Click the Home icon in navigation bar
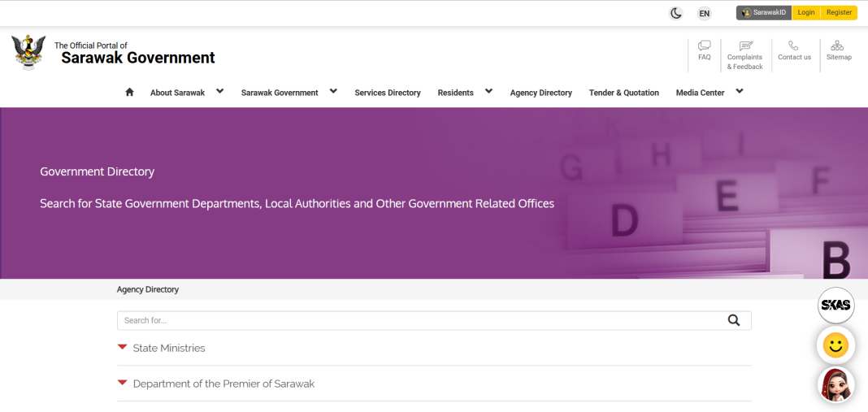This screenshot has height=412, width=868. (129, 92)
